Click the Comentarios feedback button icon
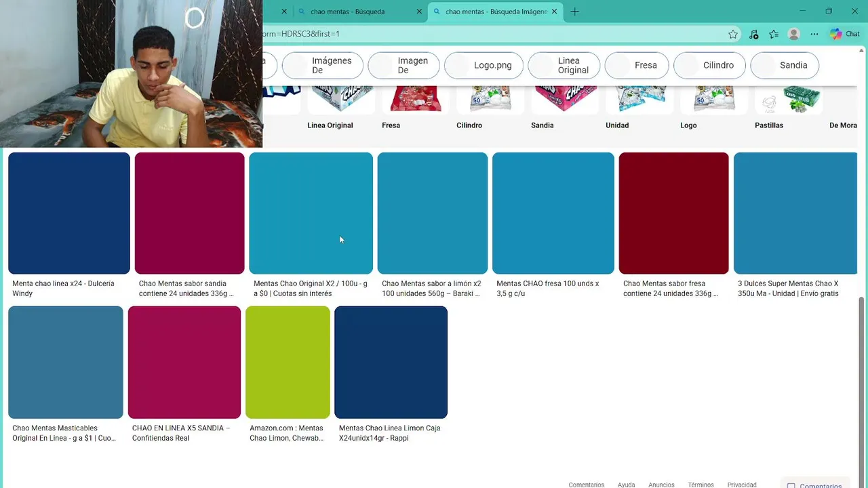The height and width of the screenshot is (488, 868). (791, 486)
